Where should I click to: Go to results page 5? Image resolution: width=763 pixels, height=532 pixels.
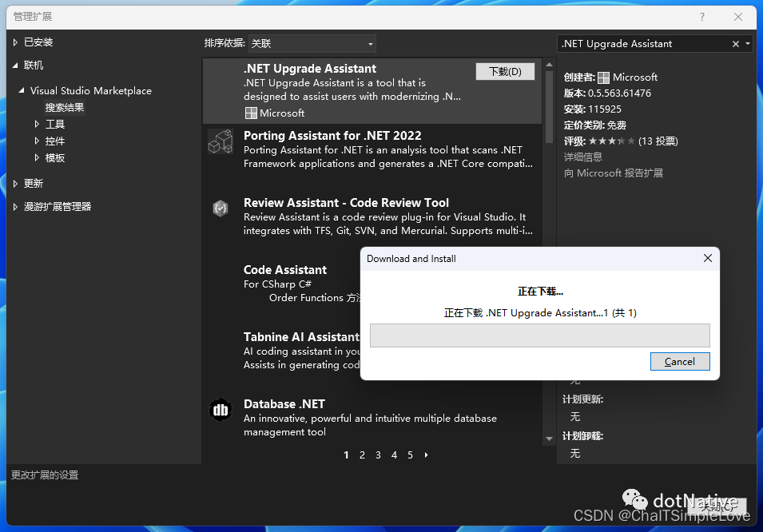point(410,455)
